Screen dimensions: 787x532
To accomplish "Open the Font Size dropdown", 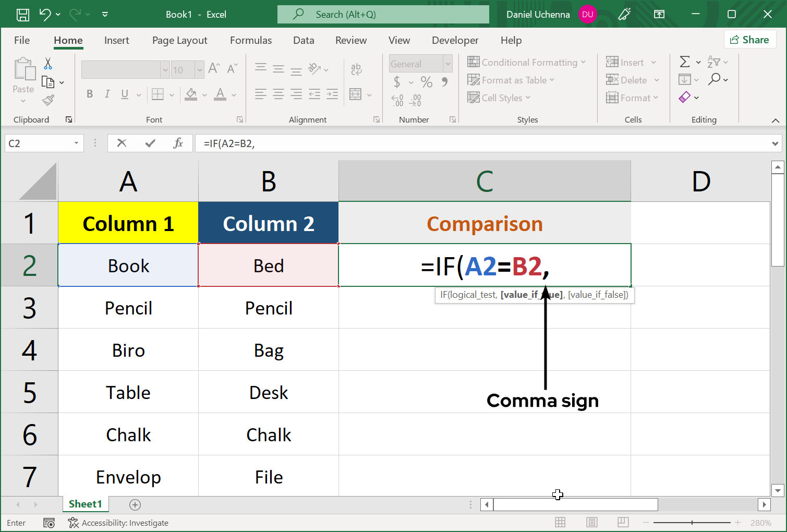I will pyautogui.click(x=200, y=69).
